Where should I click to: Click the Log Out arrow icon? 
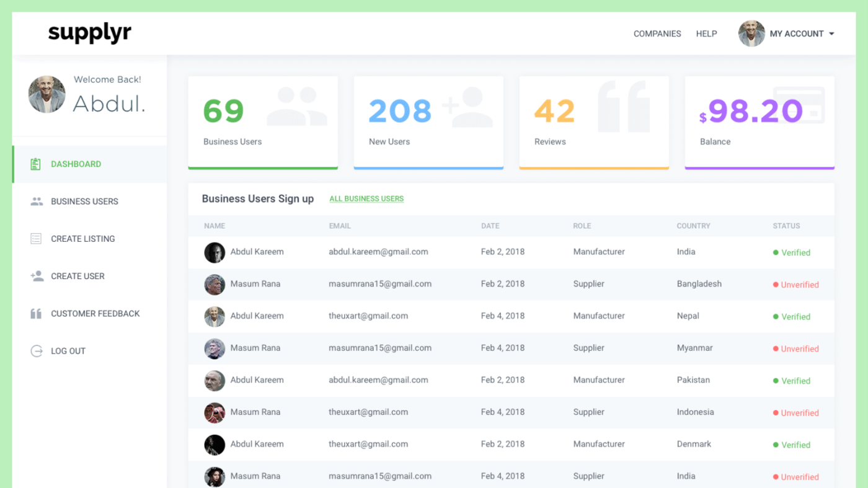click(x=37, y=351)
